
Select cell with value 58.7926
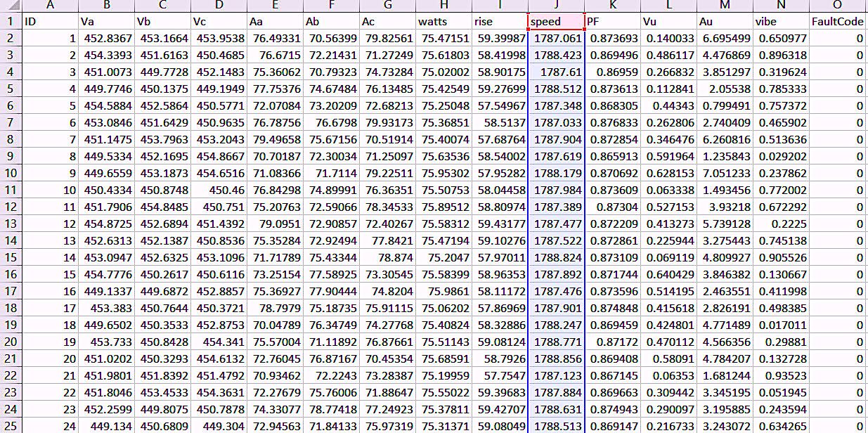500,358
